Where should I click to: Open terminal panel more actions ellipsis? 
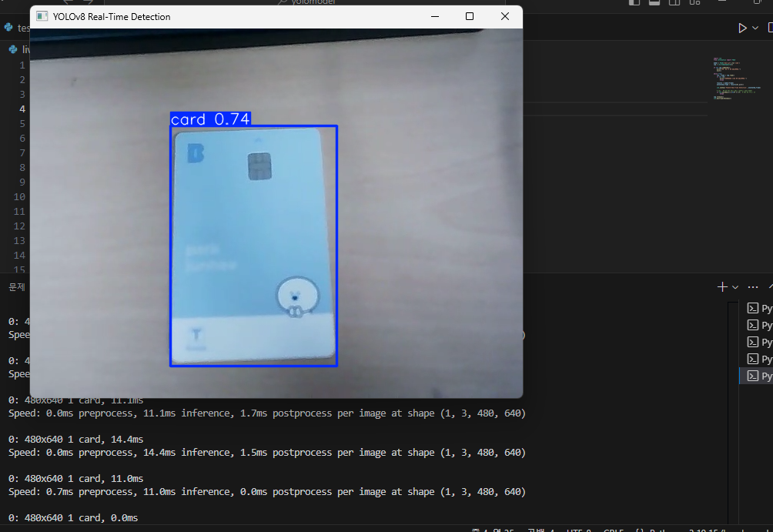click(753, 286)
